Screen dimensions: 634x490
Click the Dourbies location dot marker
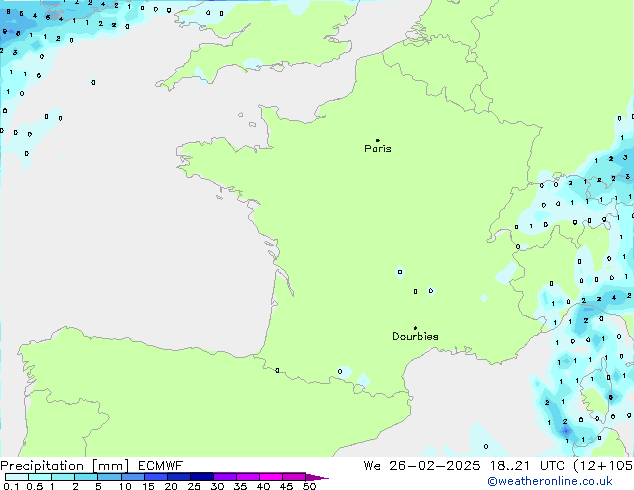click(x=415, y=328)
